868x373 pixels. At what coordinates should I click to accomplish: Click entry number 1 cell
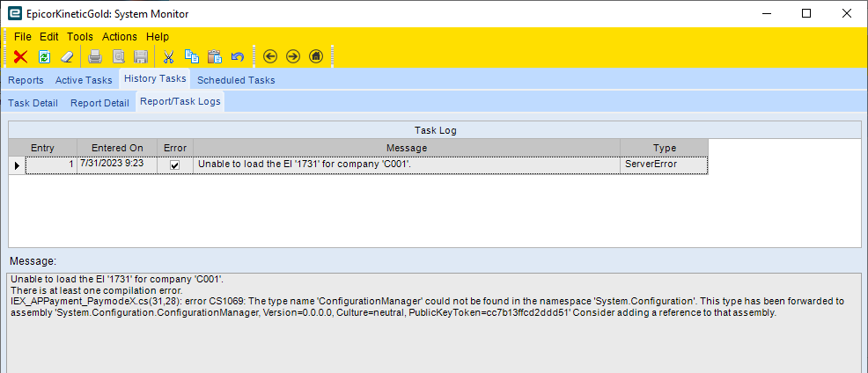(x=51, y=165)
